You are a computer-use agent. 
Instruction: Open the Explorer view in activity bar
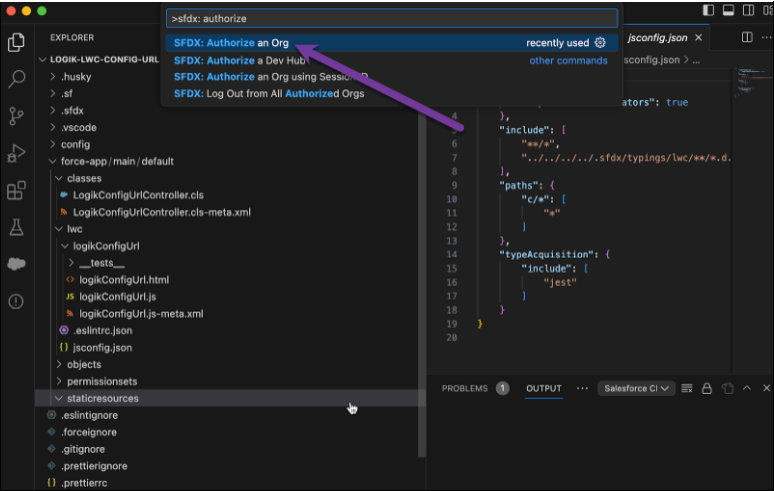click(16, 42)
